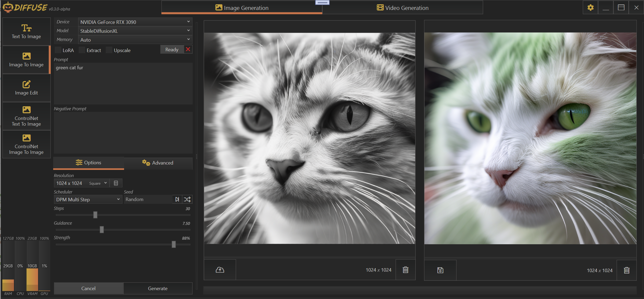
Task: Click the random seed shuffle icon
Action: click(x=187, y=199)
